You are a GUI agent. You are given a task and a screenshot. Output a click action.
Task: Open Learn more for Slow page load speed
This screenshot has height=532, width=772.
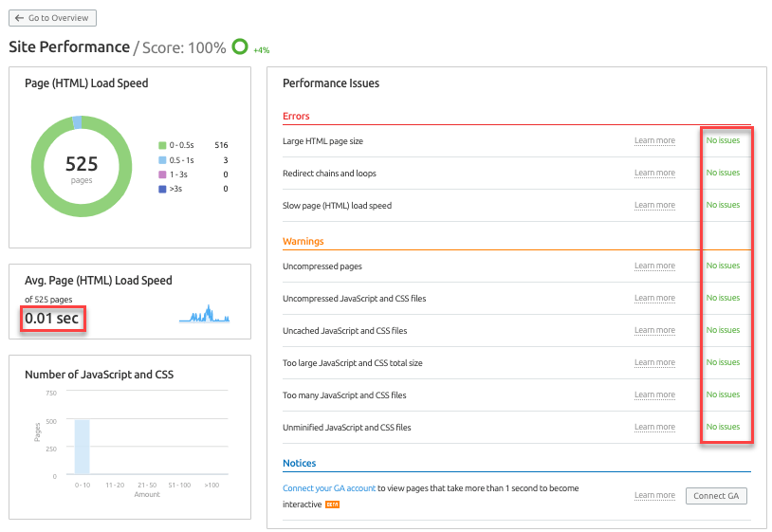[654, 206]
